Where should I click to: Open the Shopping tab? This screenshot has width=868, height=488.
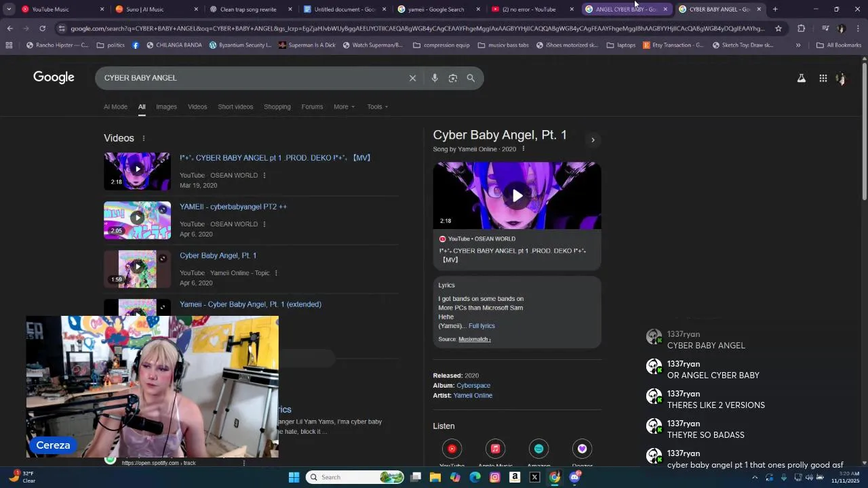tap(277, 107)
